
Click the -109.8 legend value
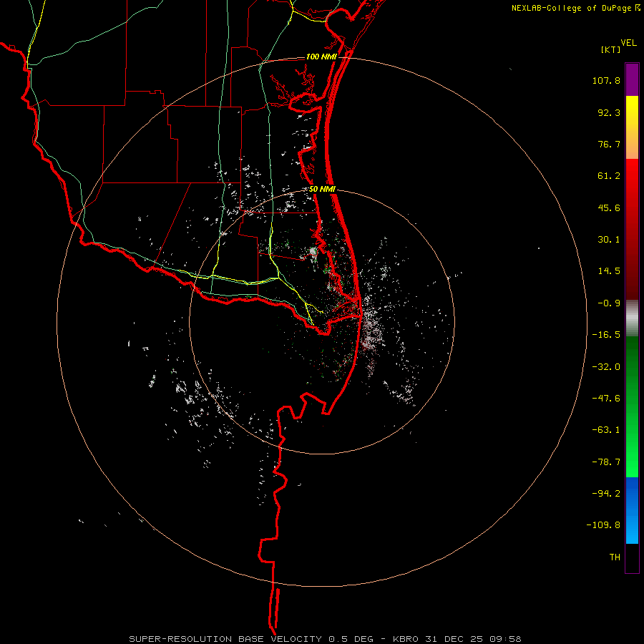tap(603, 525)
